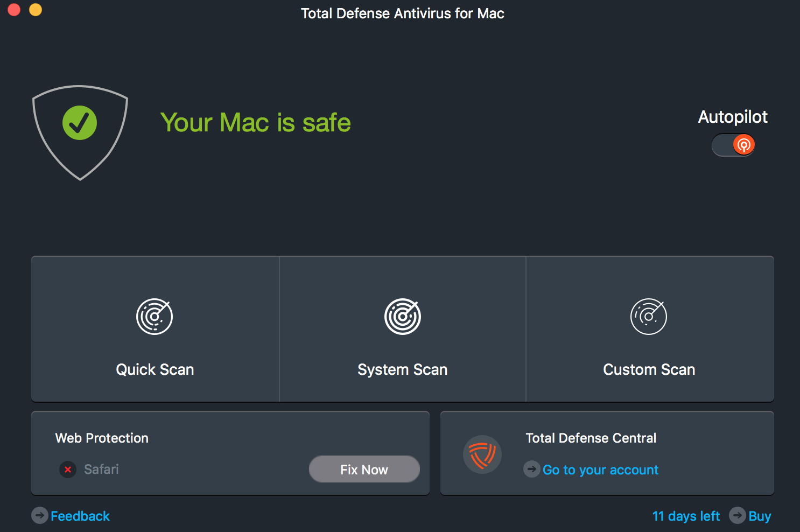The image size is (800, 532).
Task: Toggle the Autopilot switch
Action: [733, 145]
